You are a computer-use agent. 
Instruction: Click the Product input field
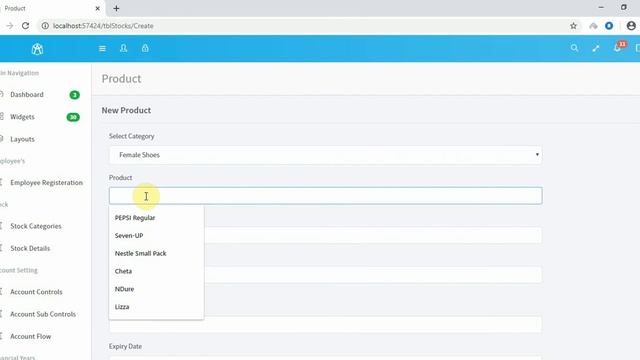325,196
